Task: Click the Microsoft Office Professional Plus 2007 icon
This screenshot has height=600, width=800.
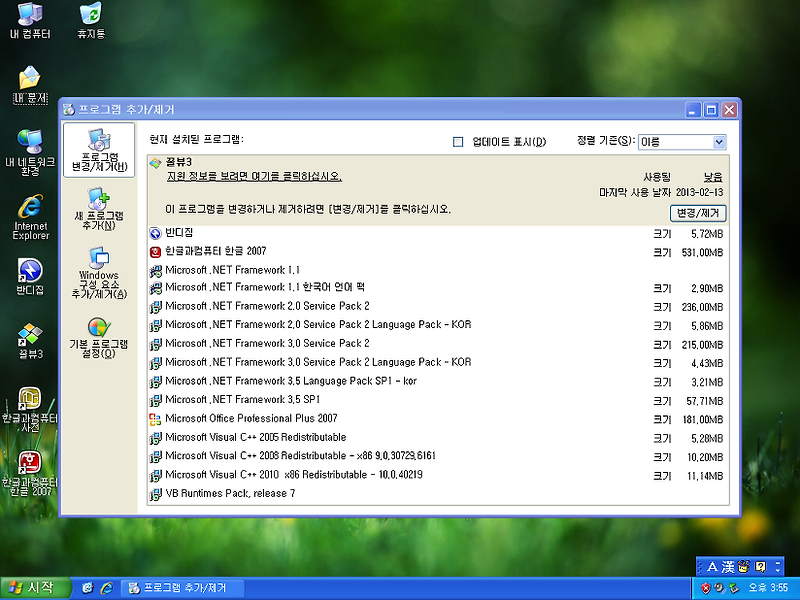Action: coord(156,419)
